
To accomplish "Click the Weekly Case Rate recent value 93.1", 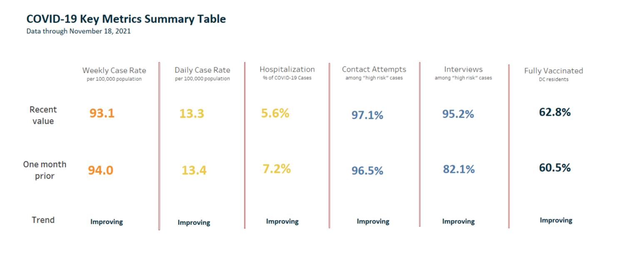I will 102,113.
